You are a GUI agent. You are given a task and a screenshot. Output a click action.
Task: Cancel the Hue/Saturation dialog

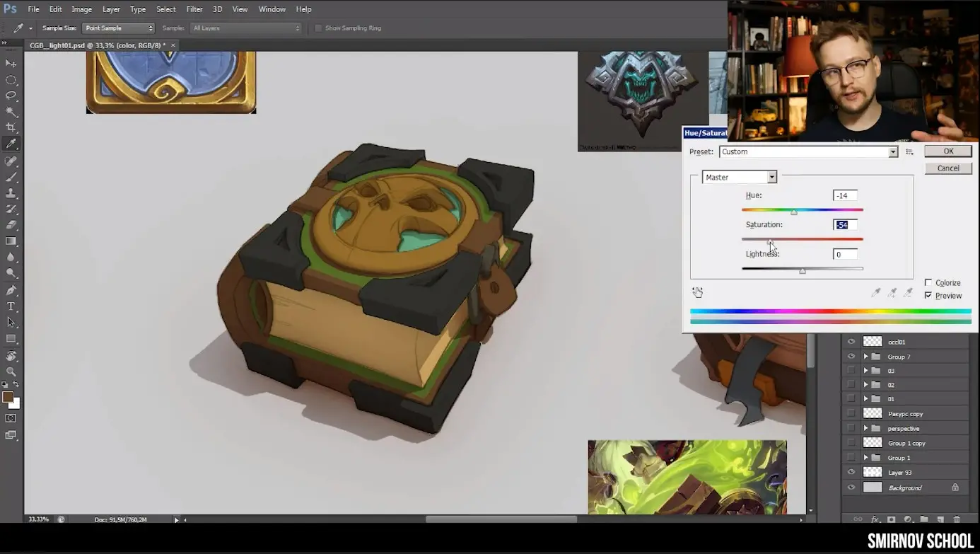[x=948, y=168]
